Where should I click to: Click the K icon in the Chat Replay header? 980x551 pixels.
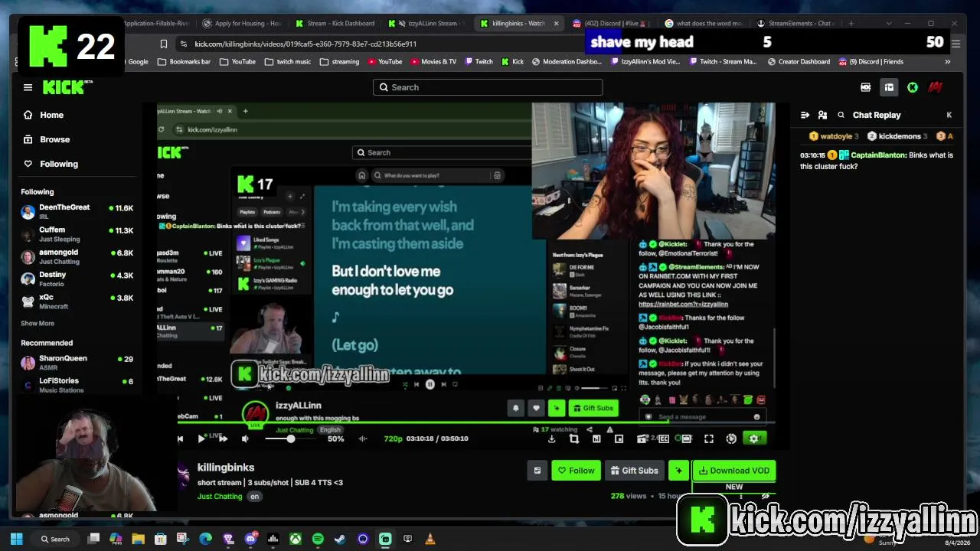949,115
